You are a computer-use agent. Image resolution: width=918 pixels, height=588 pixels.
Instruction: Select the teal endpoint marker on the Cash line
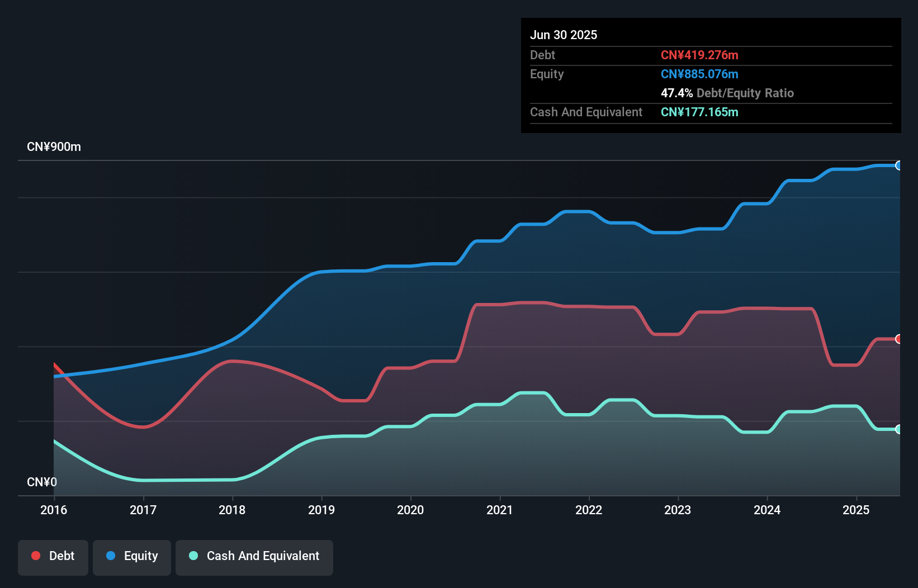(x=899, y=429)
